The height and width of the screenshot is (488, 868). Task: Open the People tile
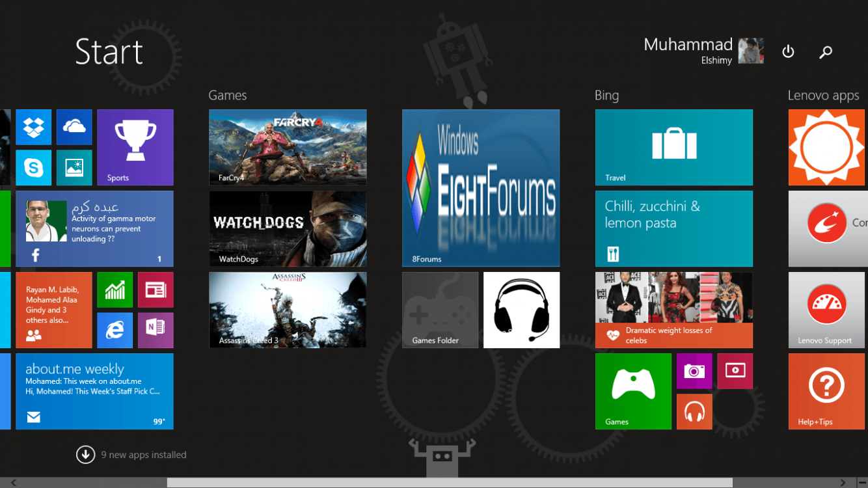(54, 310)
